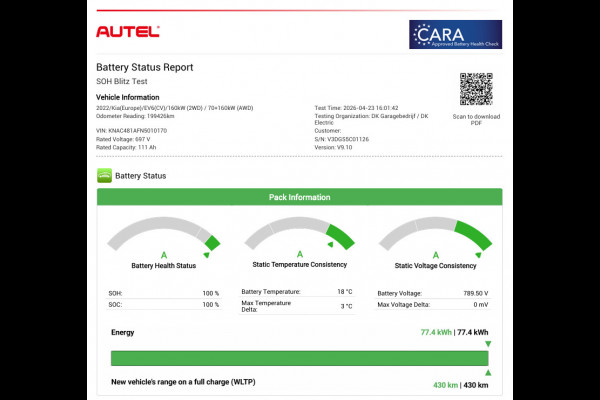Click the CARA Approved Battery Health-Check badge
The image size is (600, 400).
455,34
